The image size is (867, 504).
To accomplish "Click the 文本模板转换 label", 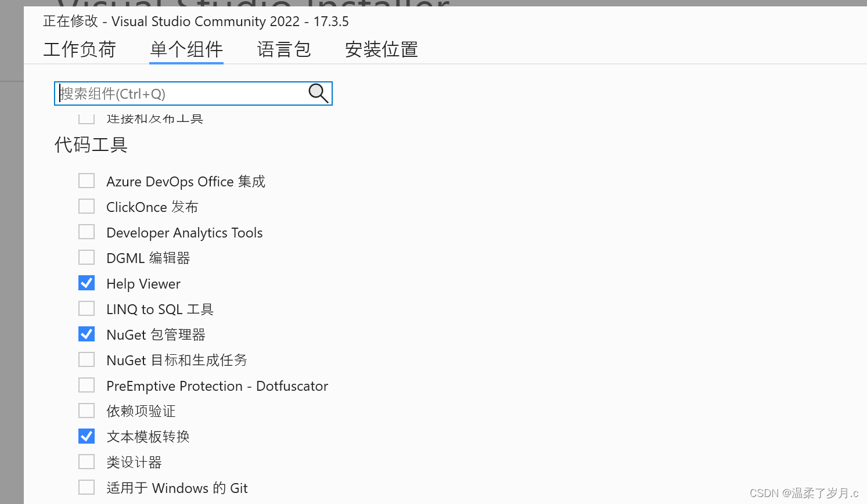I will click(x=148, y=437).
